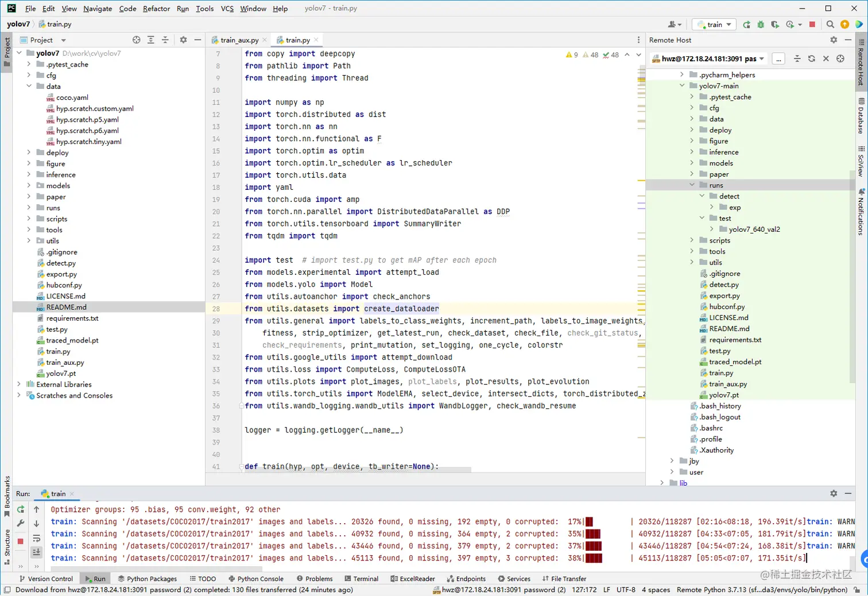Expand the models folder in Project tree
Image resolution: width=868 pixels, height=596 pixels.
tap(29, 186)
